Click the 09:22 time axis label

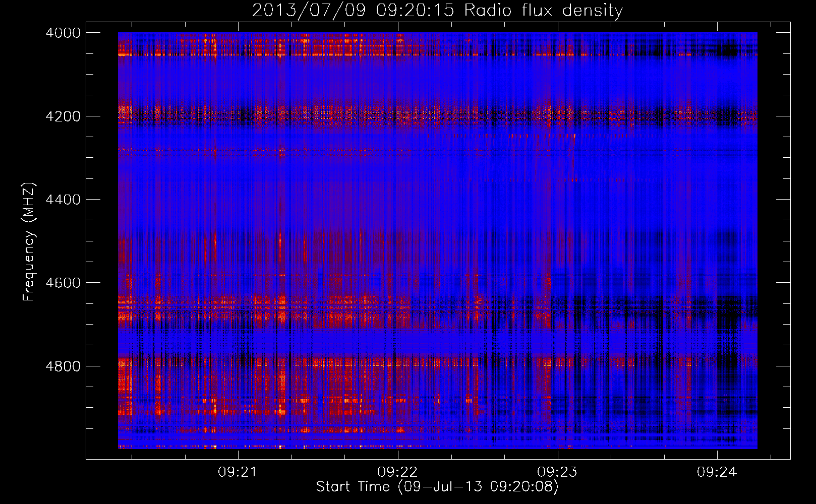point(397,472)
